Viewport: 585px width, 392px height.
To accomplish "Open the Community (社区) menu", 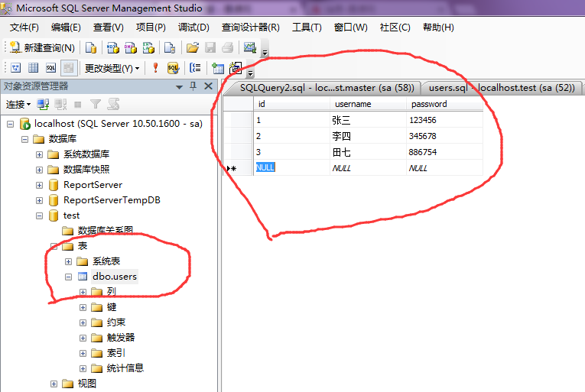I will (x=395, y=28).
